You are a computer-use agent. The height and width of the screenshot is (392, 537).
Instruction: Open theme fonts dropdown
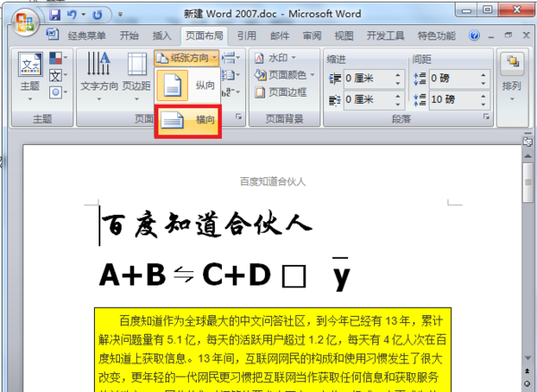58,75
